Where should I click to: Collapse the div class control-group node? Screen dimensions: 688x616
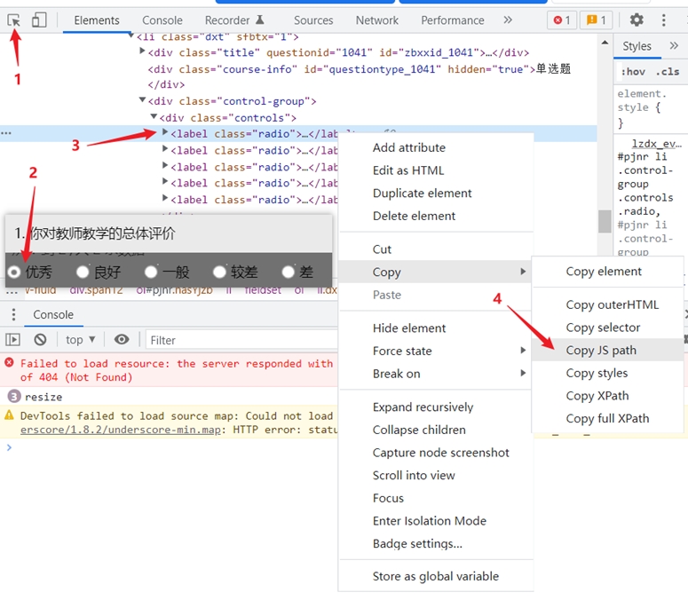(x=142, y=100)
